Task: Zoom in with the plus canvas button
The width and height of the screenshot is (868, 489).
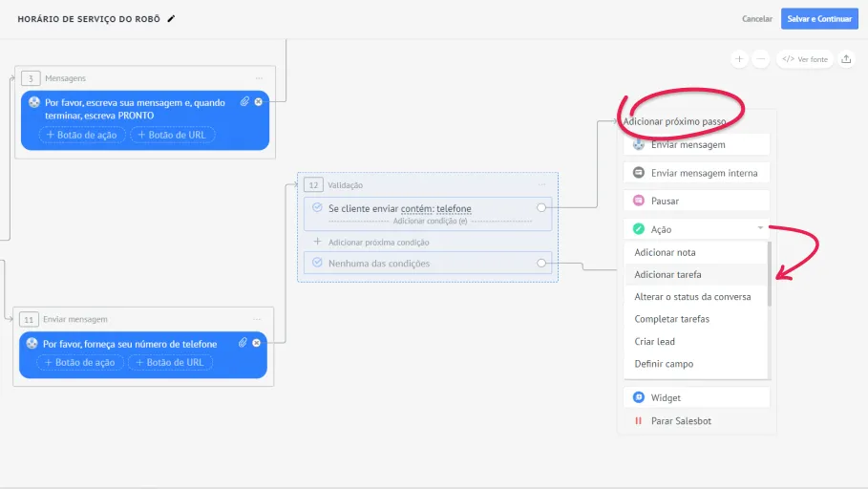Action: (x=739, y=58)
